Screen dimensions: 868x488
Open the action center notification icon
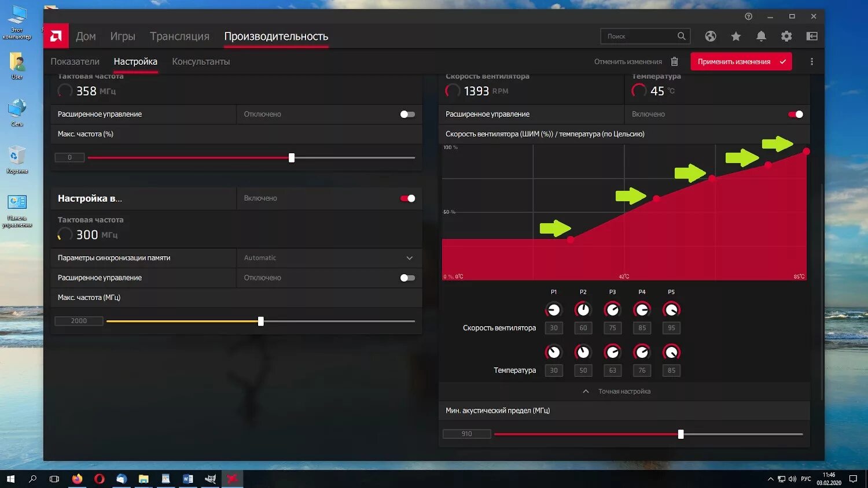tap(853, 479)
